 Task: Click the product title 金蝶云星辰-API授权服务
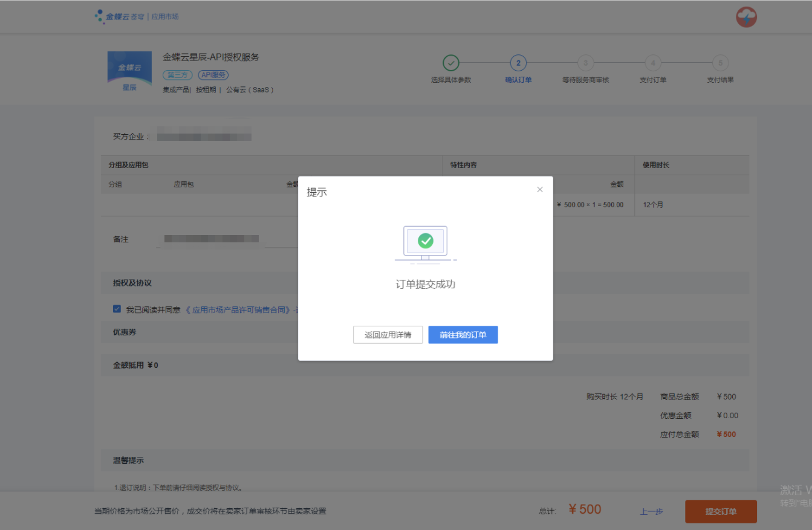coord(211,57)
